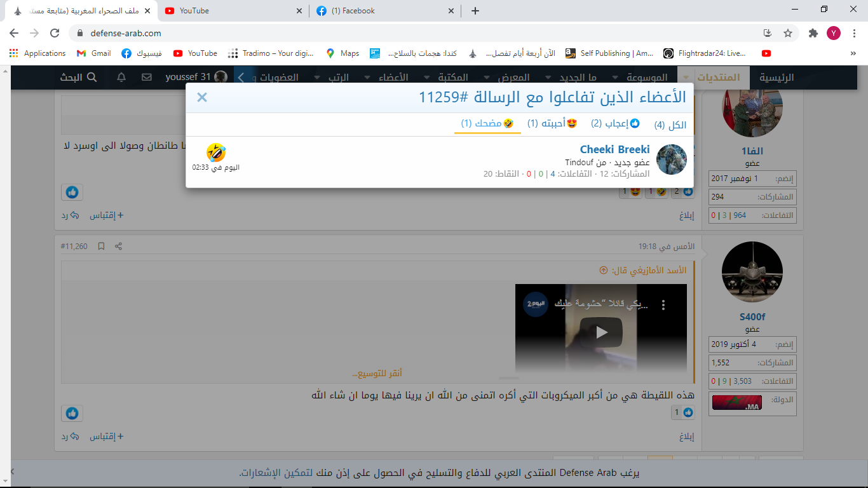Show all reactions with الكل (4) tab
The image size is (868, 488).
670,125
